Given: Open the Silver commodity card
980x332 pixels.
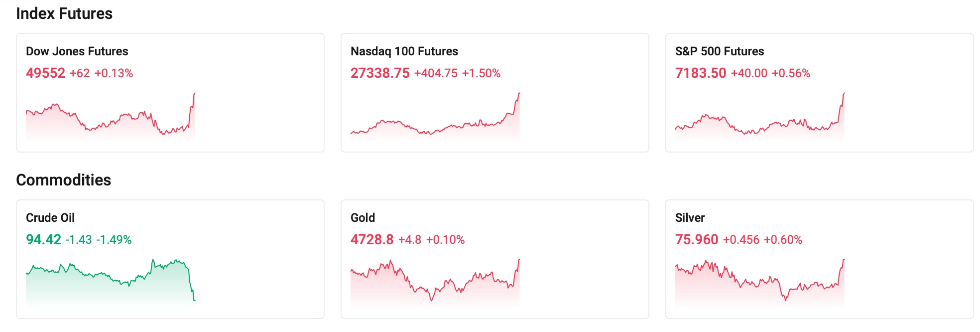Looking at the screenshot, I should (819, 258).
